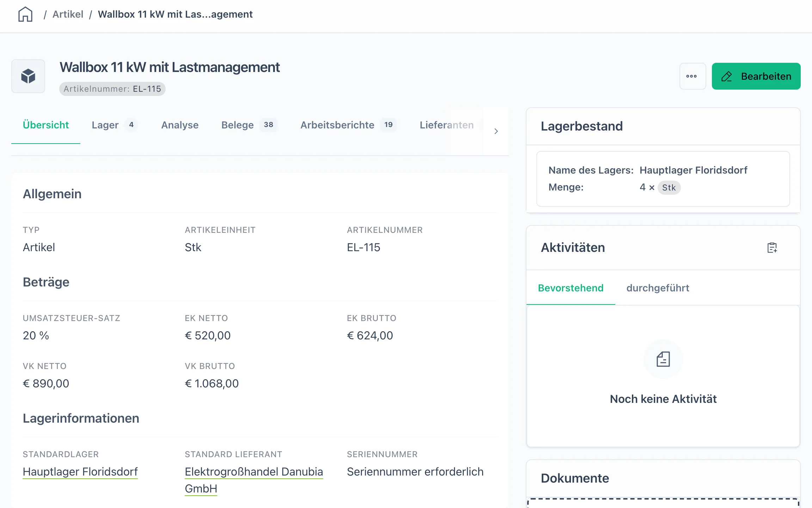Viewport: 812px width, 508px height.
Task: Click the Wallbox 11 kW breadcrumb title
Action: click(x=175, y=14)
